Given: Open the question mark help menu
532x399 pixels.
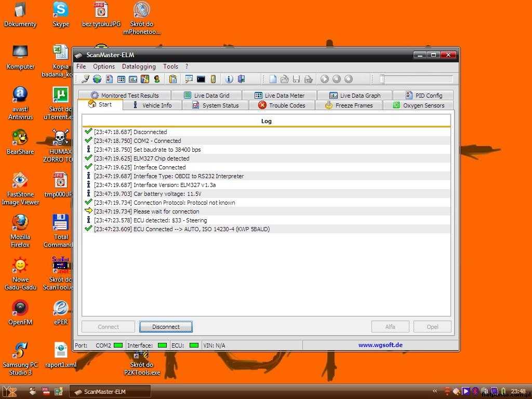Looking at the screenshot, I should point(187,66).
